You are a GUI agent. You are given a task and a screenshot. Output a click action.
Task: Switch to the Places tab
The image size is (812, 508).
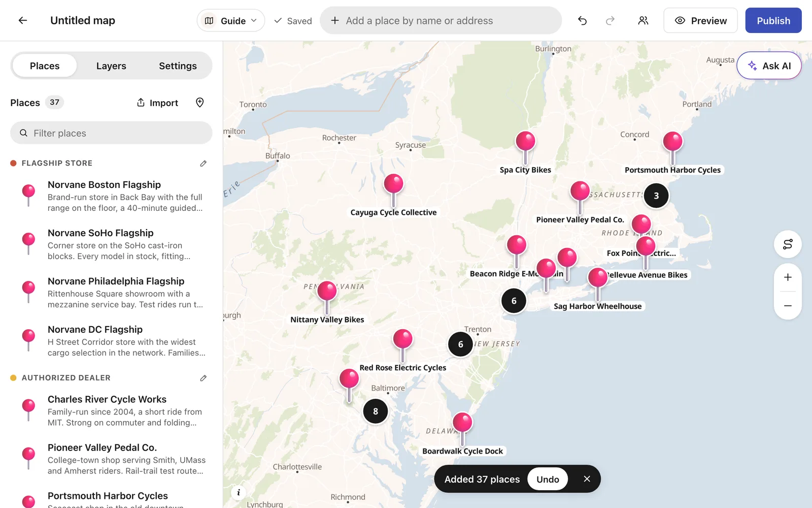pos(45,66)
